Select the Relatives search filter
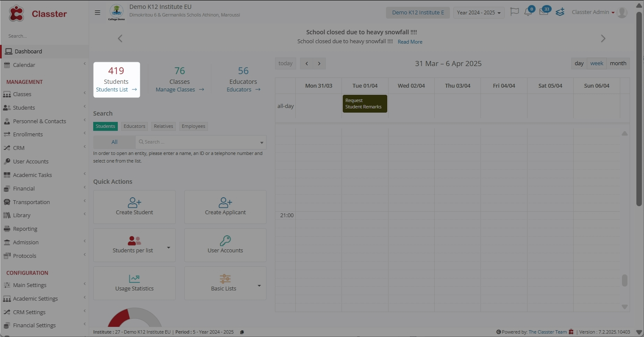This screenshot has width=644, height=337. pos(164,126)
